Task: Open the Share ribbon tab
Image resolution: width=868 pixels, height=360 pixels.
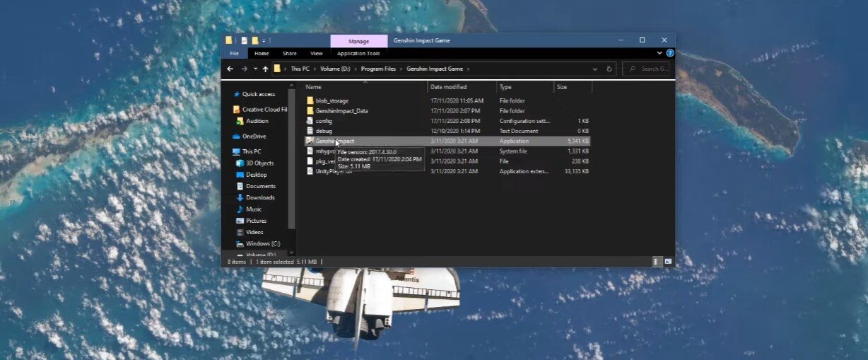Action: tap(289, 54)
